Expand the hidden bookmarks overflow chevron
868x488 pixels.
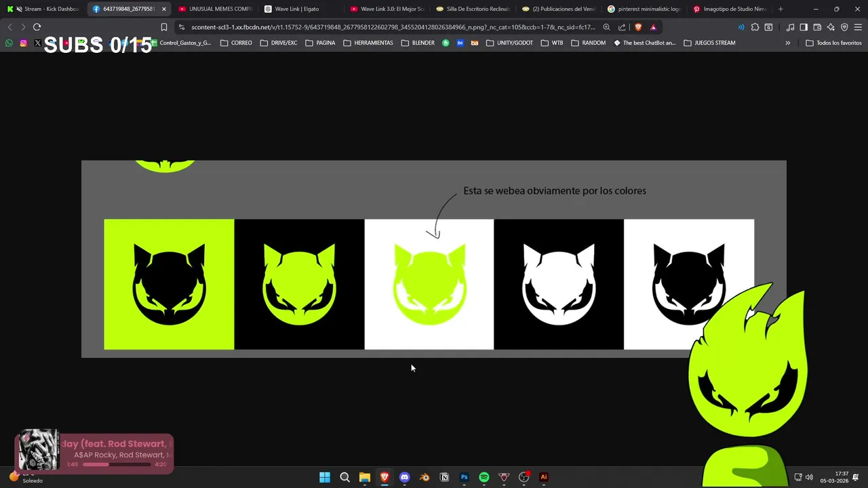787,43
